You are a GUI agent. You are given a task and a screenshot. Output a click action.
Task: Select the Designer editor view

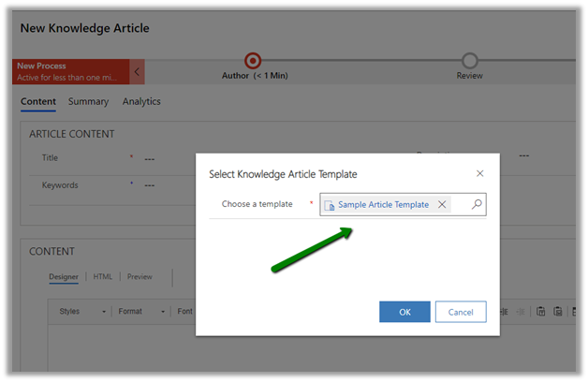(x=64, y=276)
